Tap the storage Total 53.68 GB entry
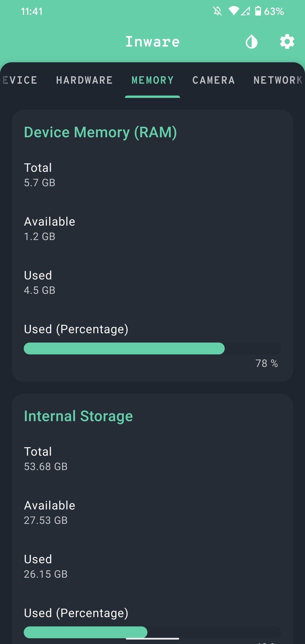 pyautogui.click(x=46, y=458)
